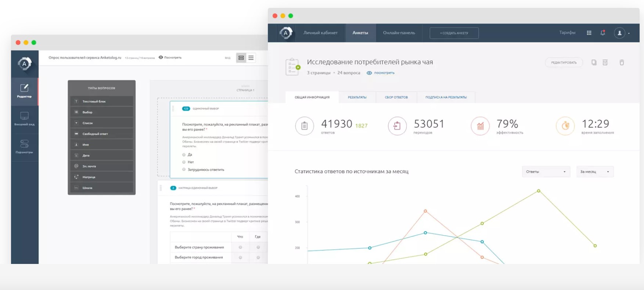Image resolution: width=644 pixels, height=290 pixels.
Task: Switch to compact list view icon
Action: coord(251,58)
